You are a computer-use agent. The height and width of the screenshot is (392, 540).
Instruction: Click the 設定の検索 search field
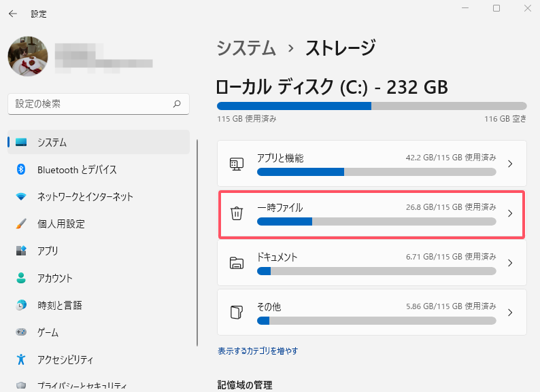point(99,104)
